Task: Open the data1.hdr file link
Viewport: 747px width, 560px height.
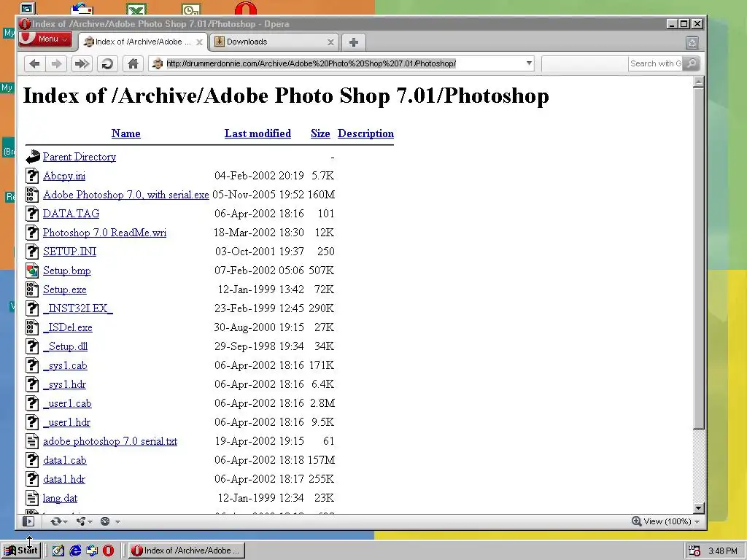Action: (64, 479)
